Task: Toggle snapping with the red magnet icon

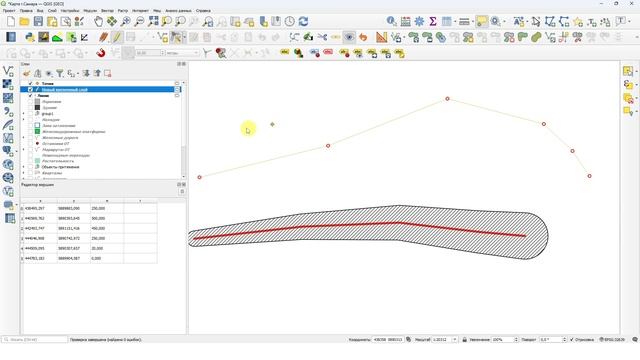Action: tap(100, 53)
